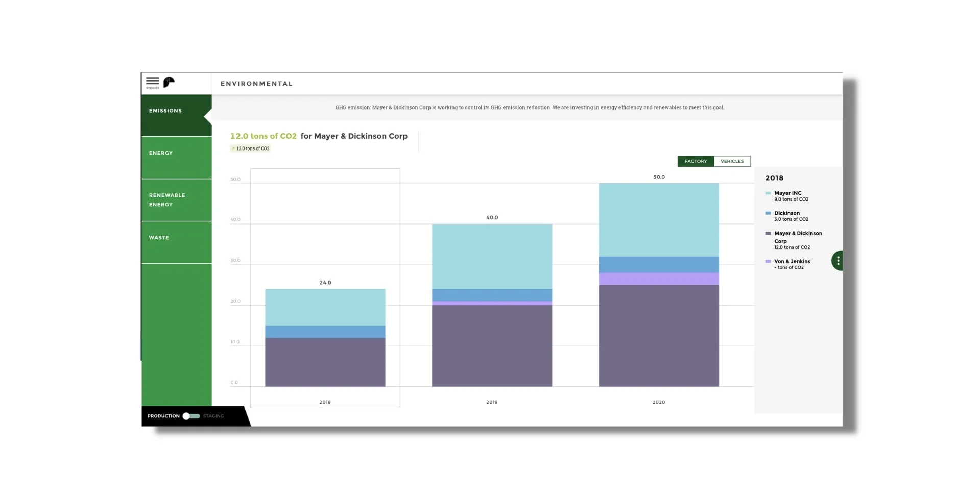Image resolution: width=980 pixels, height=497 pixels.
Task: Switch to Vehicles view
Action: 732,161
